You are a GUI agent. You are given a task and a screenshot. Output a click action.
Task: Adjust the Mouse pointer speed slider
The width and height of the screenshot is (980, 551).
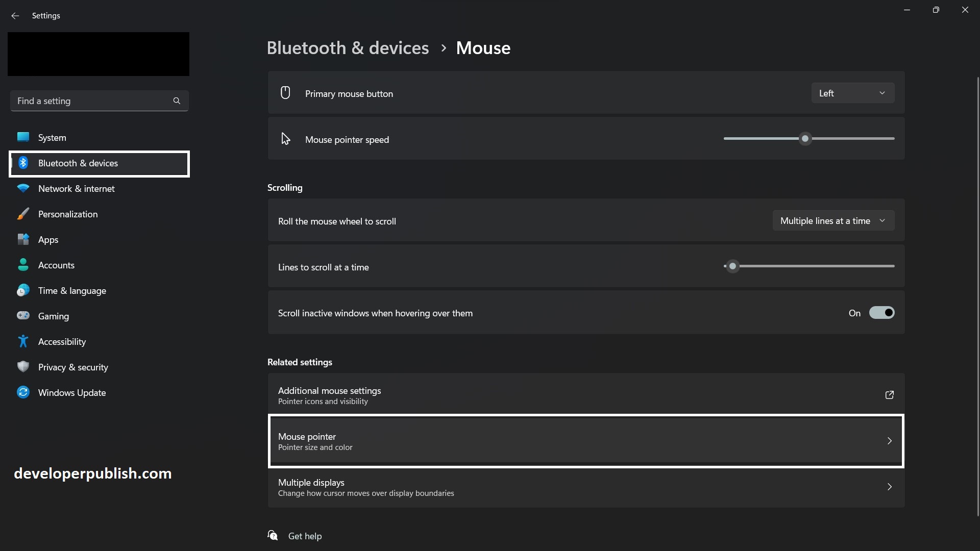click(804, 138)
